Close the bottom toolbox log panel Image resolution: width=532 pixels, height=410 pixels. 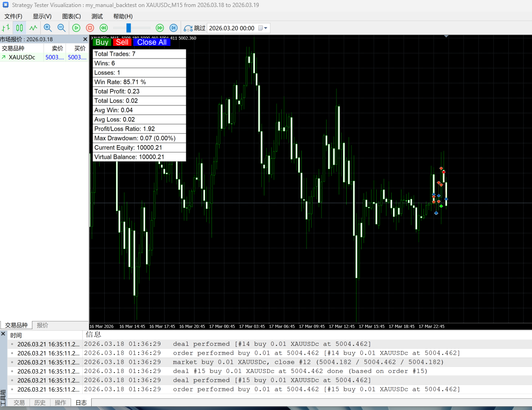tap(3, 334)
